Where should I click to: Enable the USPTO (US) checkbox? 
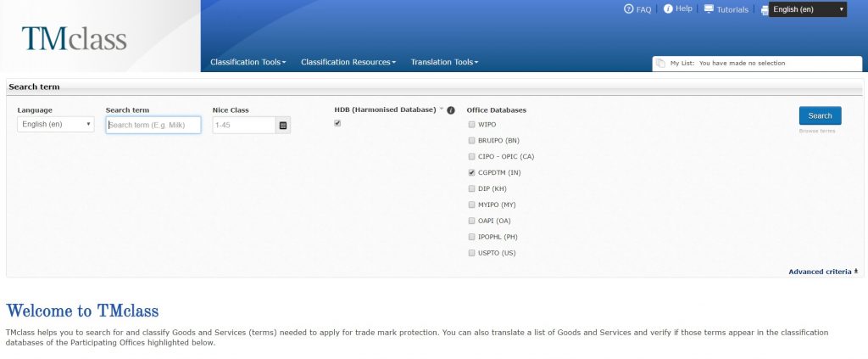(x=472, y=253)
